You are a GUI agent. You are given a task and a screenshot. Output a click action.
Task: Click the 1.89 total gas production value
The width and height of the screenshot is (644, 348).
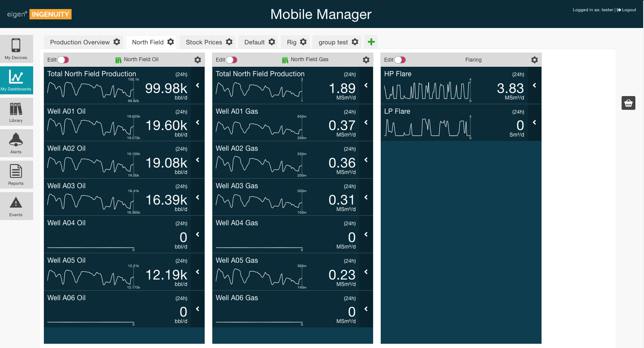point(342,88)
